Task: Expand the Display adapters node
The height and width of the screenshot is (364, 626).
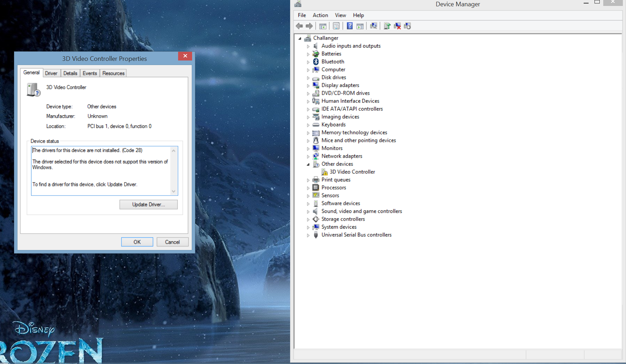Action: coord(308,86)
